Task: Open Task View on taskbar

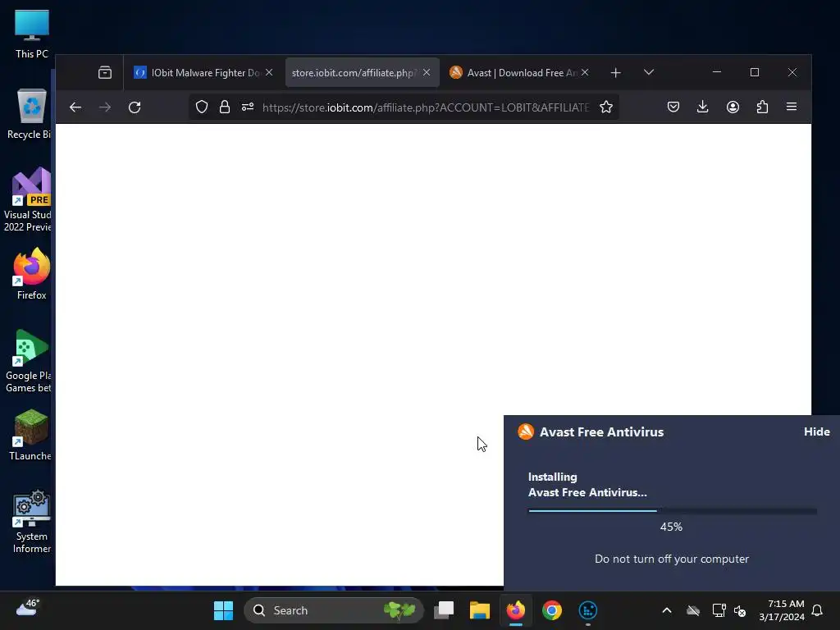Action: 444,610
